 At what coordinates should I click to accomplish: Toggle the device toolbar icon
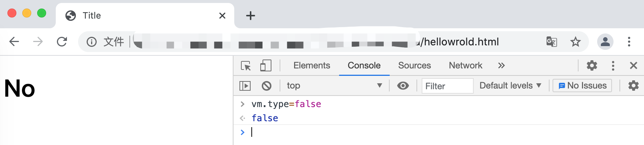266,66
